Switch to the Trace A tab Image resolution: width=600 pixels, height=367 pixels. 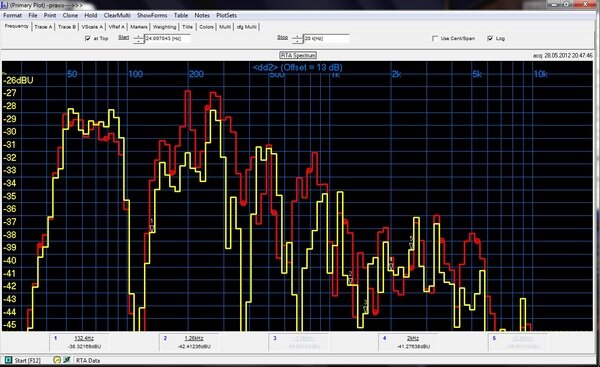tap(43, 27)
